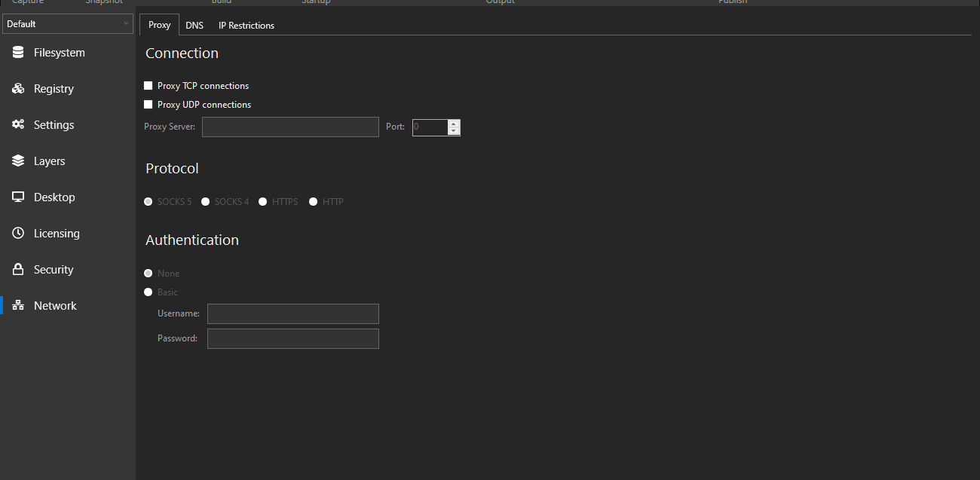The width and height of the screenshot is (980, 480).
Task: Open the Security settings
Action: tap(53, 269)
